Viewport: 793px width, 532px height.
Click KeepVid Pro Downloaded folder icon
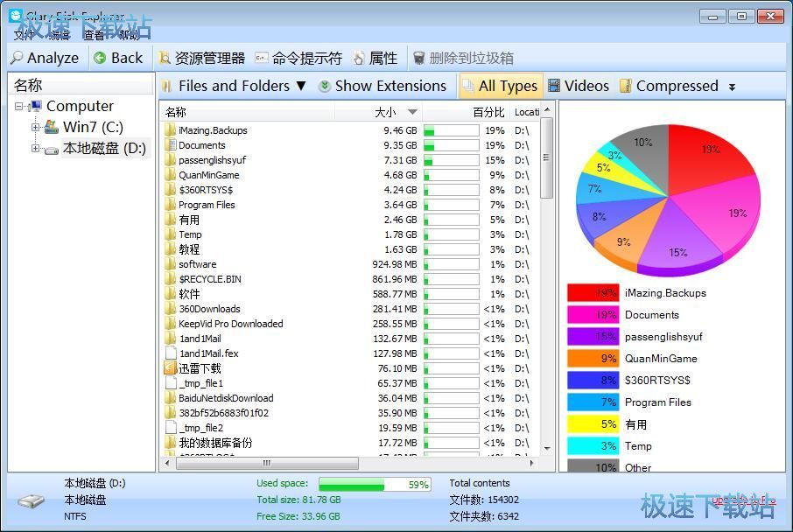tap(171, 324)
